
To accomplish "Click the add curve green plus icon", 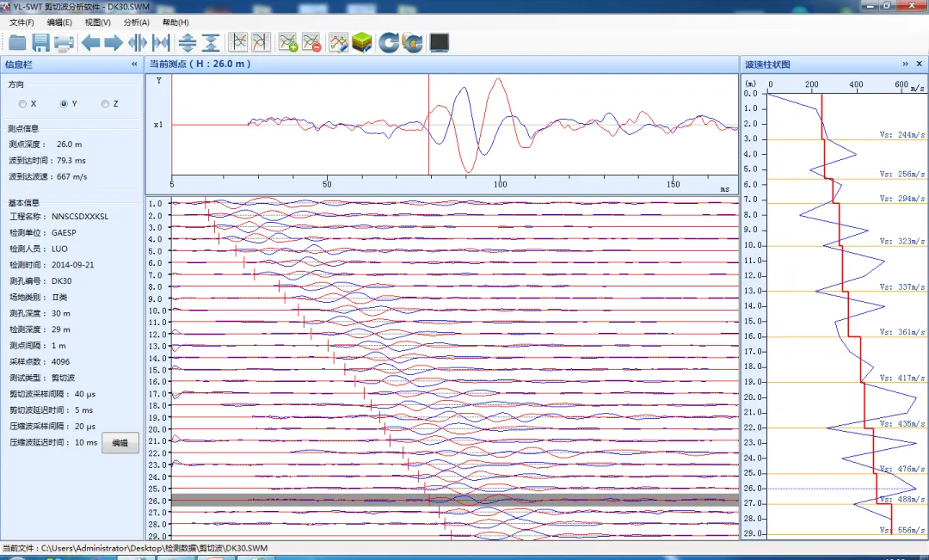I will pyautogui.click(x=288, y=42).
